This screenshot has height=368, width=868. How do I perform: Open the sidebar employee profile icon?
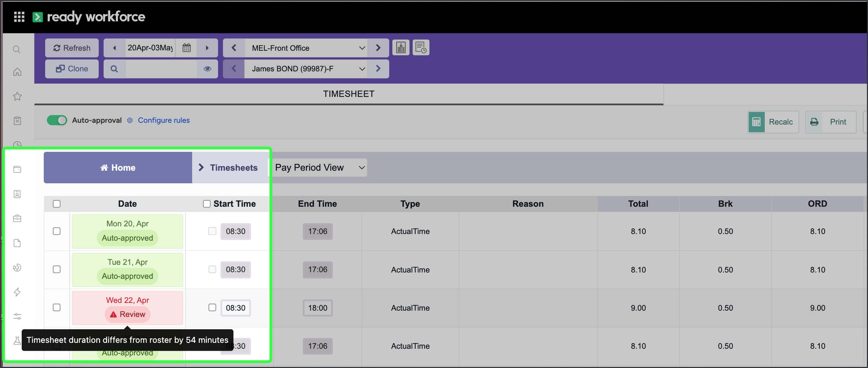coord(17,194)
